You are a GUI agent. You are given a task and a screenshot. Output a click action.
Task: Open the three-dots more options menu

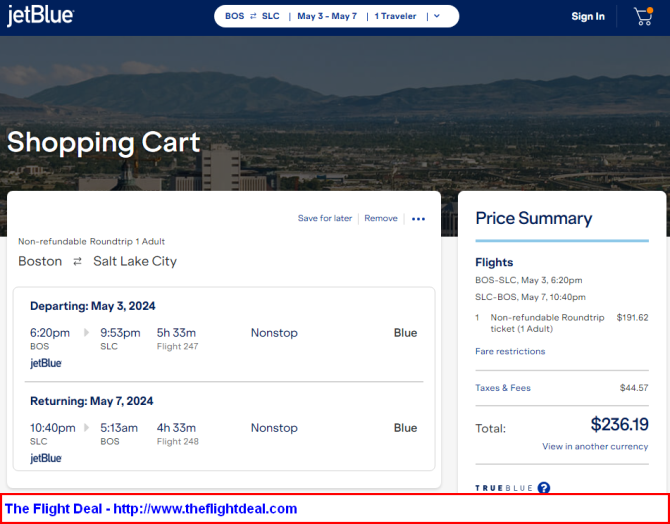418,219
